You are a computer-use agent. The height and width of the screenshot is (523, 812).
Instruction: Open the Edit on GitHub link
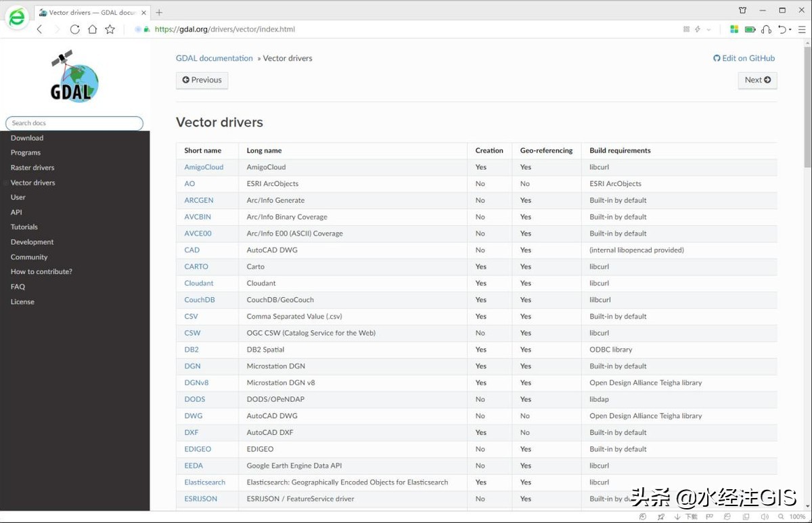[x=744, y=58]
